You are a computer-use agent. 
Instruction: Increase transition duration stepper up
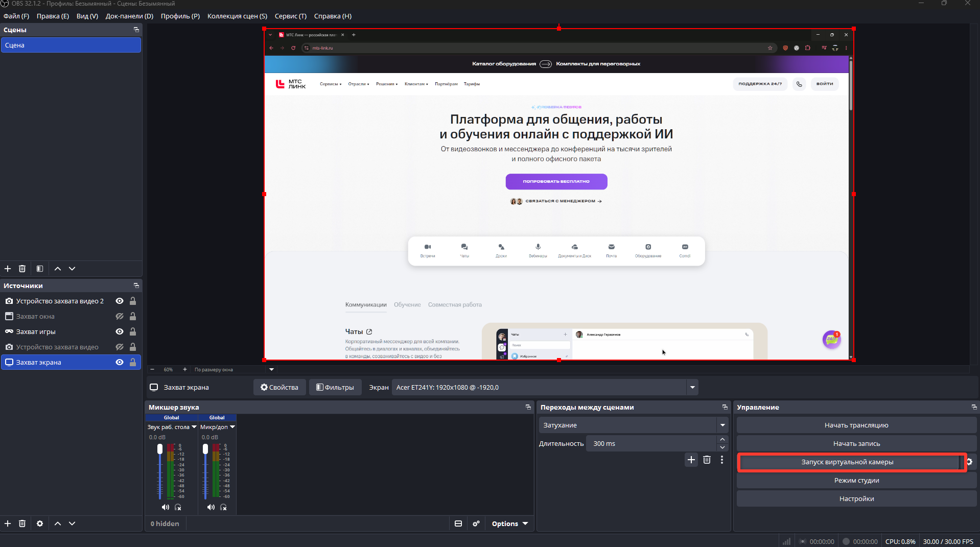(722, 439)
